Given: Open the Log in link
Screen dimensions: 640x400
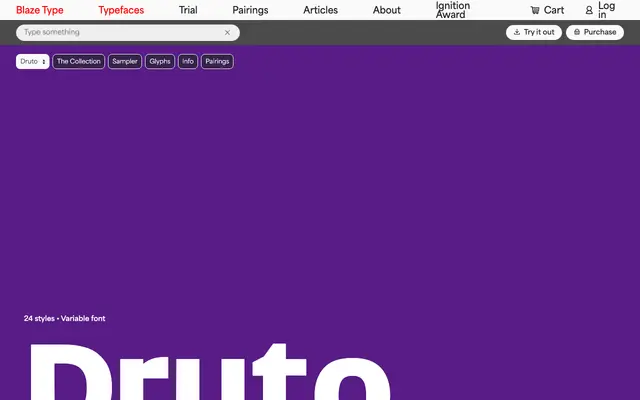Looking at the screenshot, I should pyautogui.click(x=607, y=10).
